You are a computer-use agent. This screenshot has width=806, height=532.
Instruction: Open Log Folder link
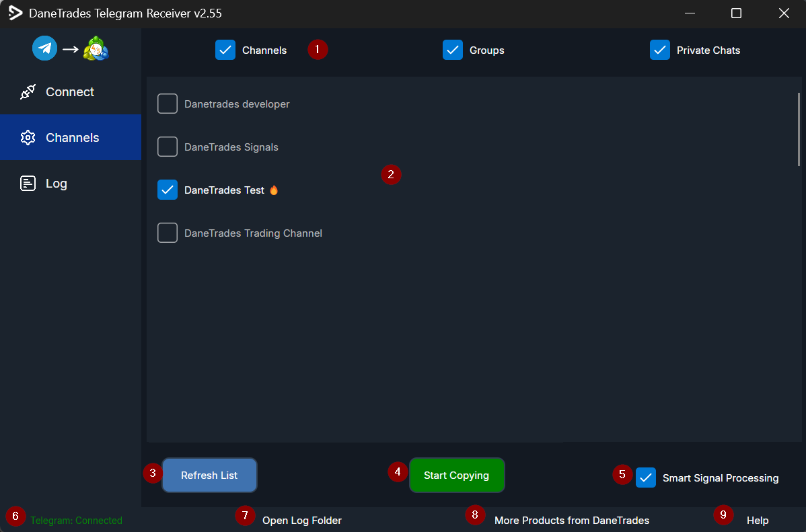click(301, 521)
